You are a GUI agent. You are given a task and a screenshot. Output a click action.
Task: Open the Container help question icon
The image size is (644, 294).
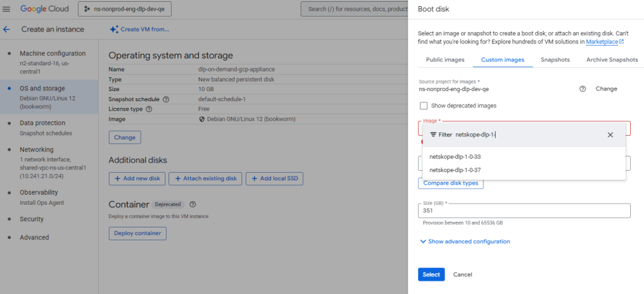coord(193,204)
